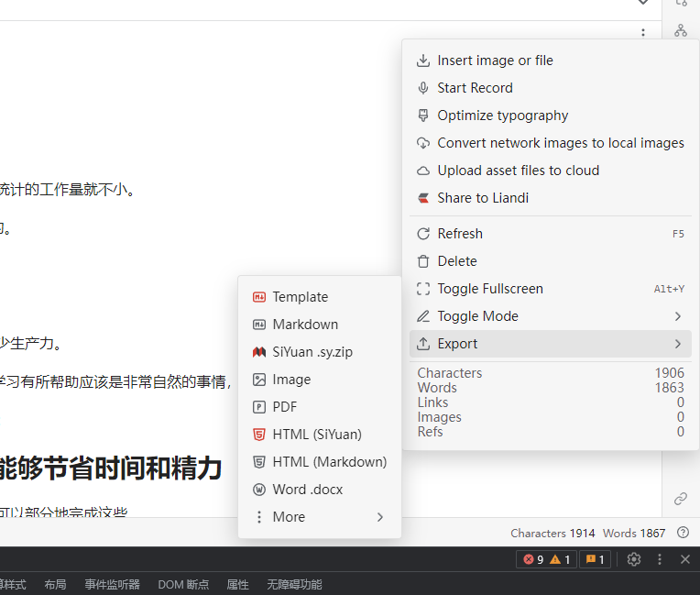
Task: Click the Export upload-arrow icon
Action: (x=423, y=344)
